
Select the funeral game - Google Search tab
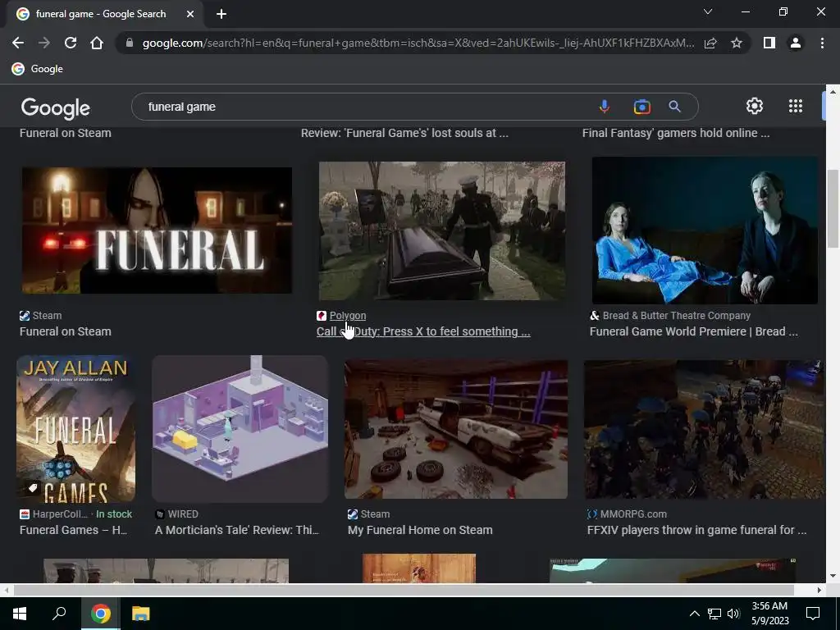[x=104, y=14]
